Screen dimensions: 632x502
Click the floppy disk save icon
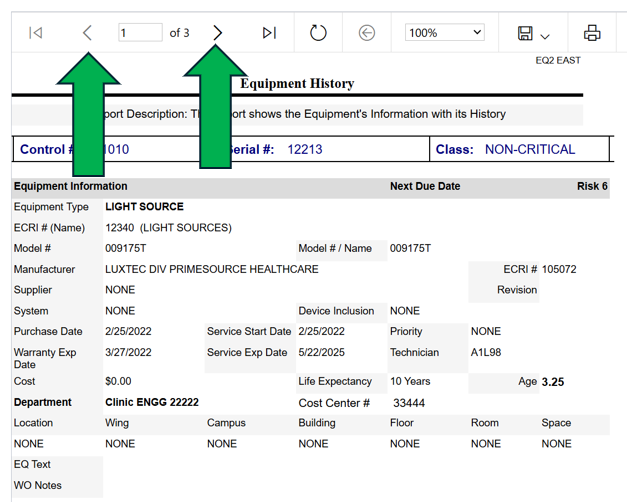(525, 34)
